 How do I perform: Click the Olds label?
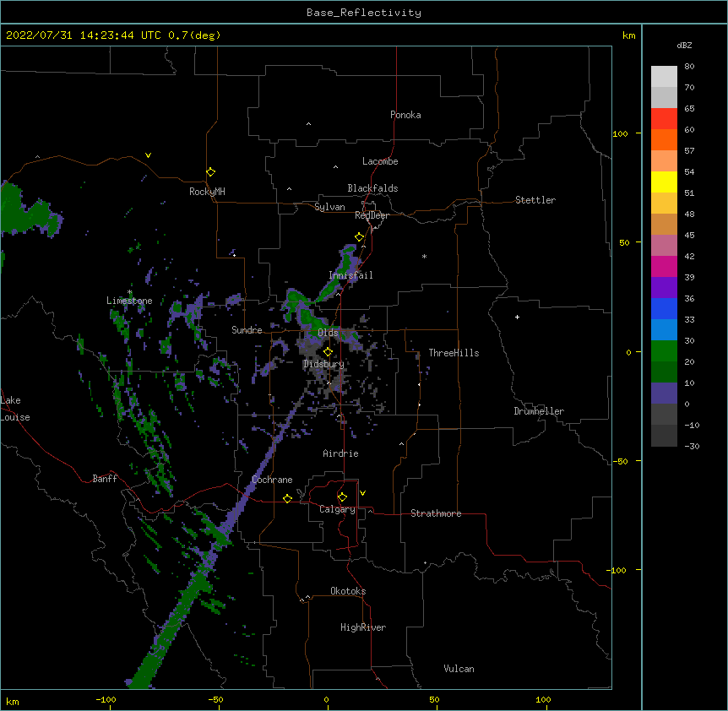pyautogui.click(x=328, y=333)
